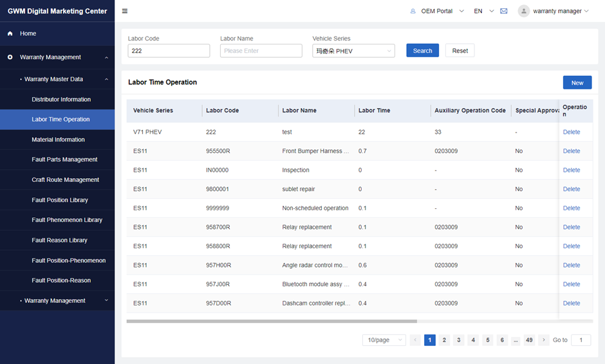Click the Labor Name input field

261,51
